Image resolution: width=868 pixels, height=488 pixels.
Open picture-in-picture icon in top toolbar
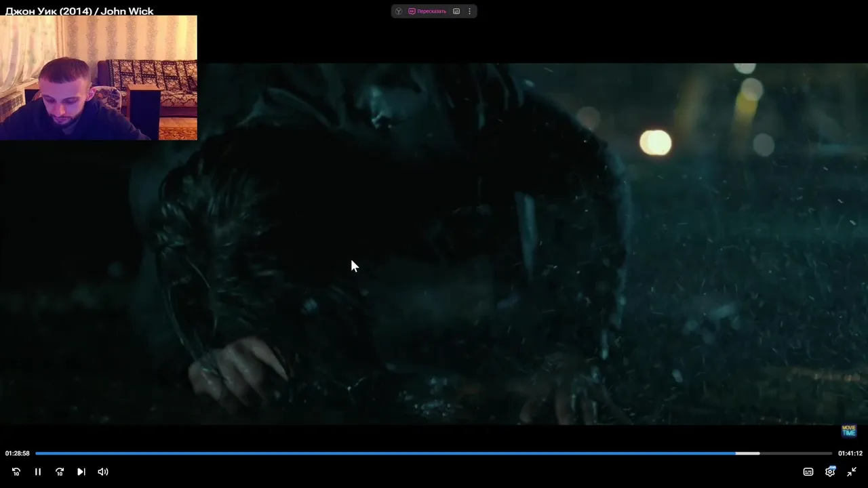point(456,12)
